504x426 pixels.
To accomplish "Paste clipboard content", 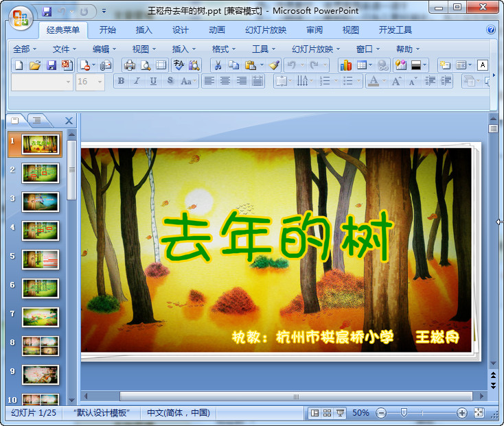I will click(250, 65).
